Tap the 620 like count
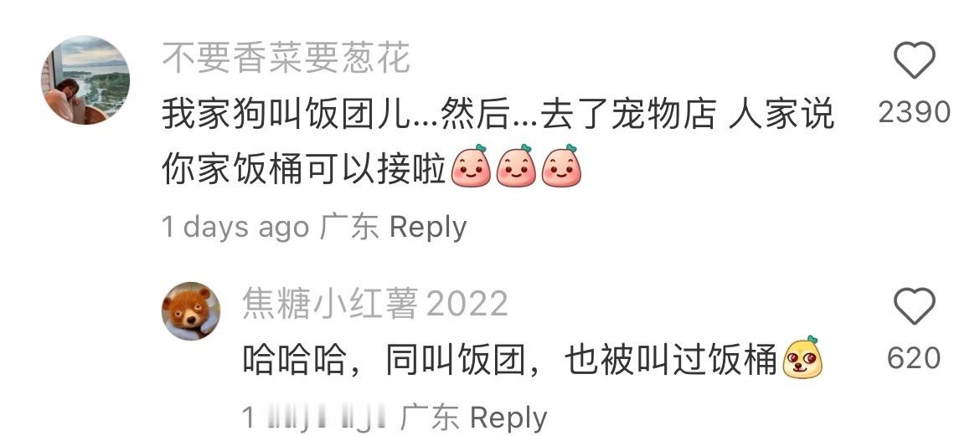Viewport: 980px width, 436px height. click(915, 358)
